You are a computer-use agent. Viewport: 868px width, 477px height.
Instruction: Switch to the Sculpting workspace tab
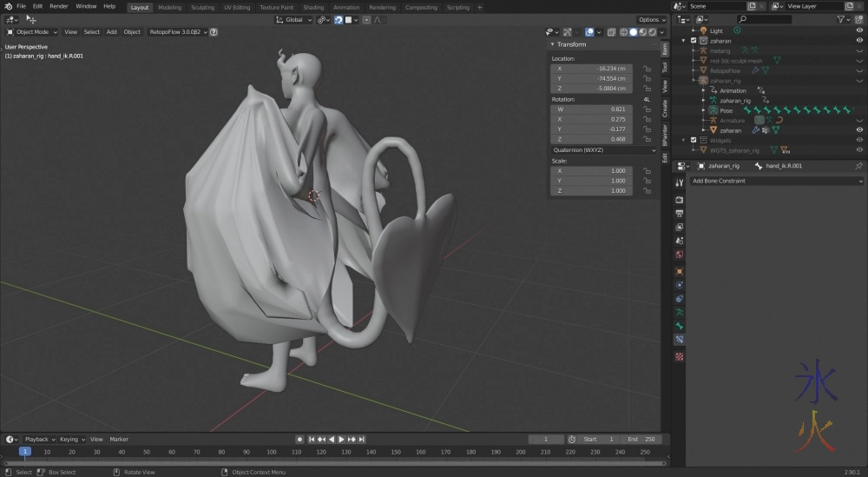point(202,7)
